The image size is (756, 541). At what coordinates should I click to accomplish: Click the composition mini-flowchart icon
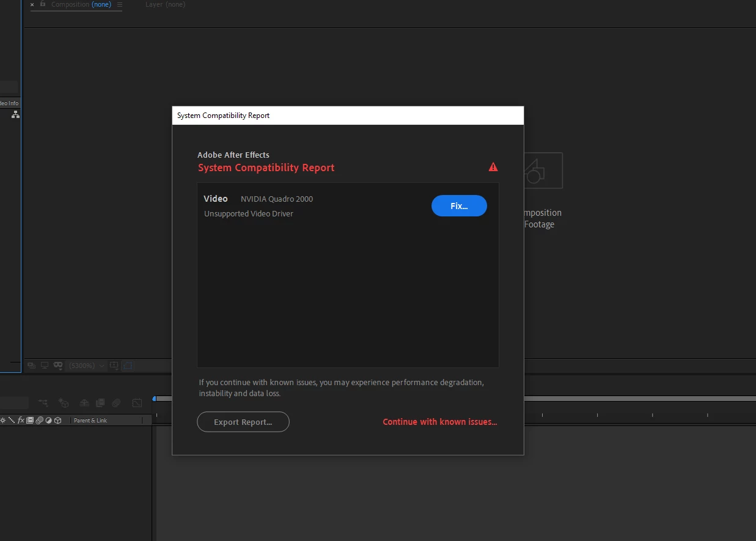tap(43, 403)
